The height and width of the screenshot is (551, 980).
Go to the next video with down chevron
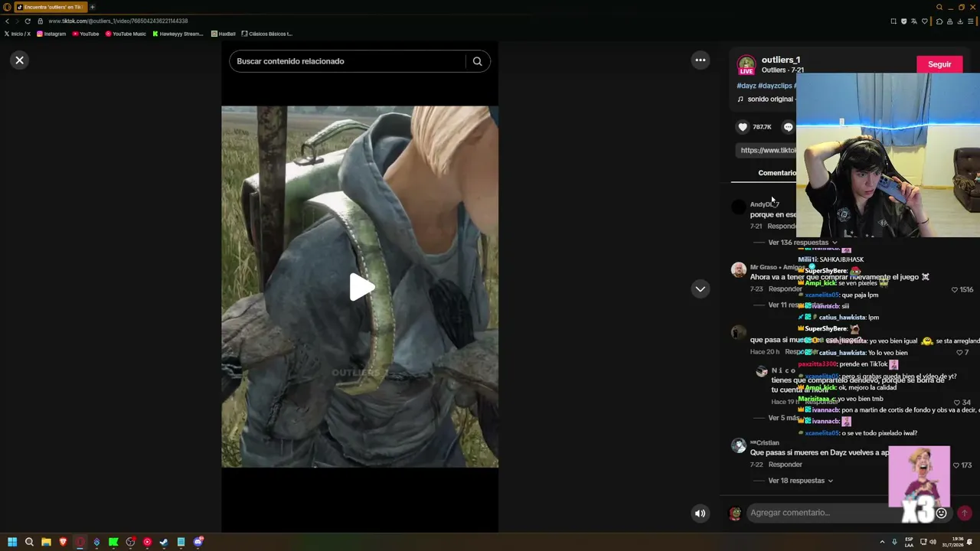pos(700,289)
